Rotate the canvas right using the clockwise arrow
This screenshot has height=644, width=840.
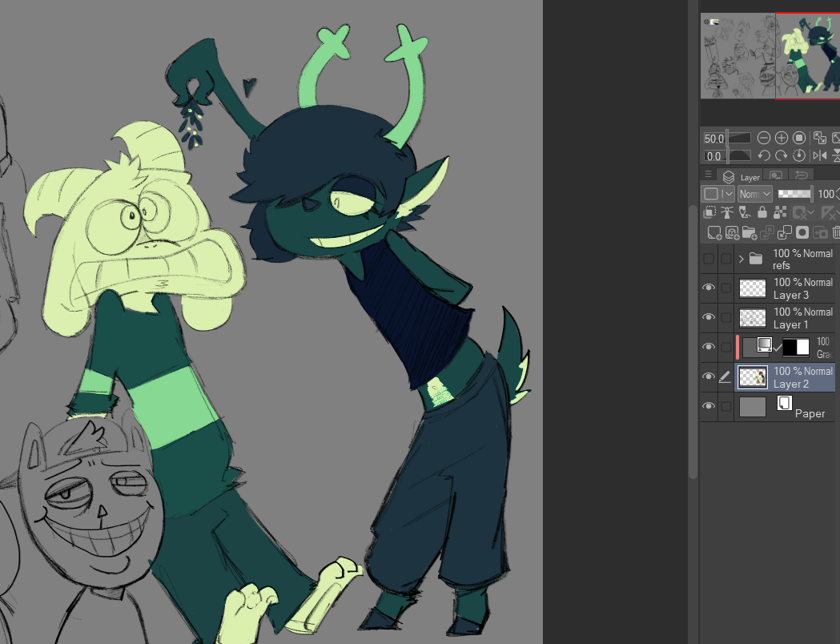781,155
